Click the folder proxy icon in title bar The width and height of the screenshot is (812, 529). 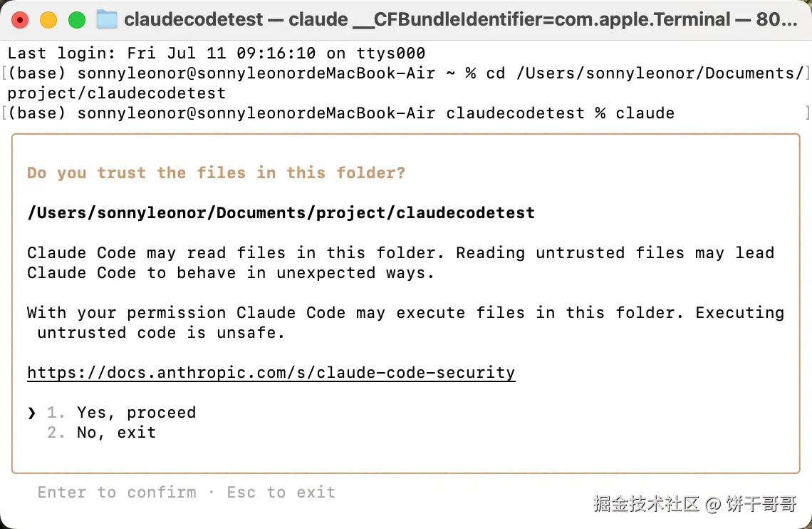[x=107, y=19]
